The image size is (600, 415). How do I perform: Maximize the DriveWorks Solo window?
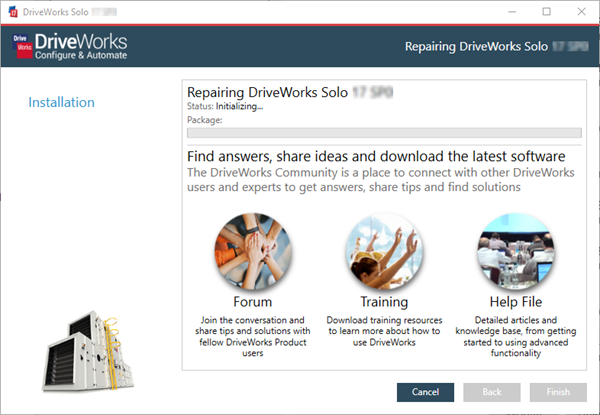[546, 12]
